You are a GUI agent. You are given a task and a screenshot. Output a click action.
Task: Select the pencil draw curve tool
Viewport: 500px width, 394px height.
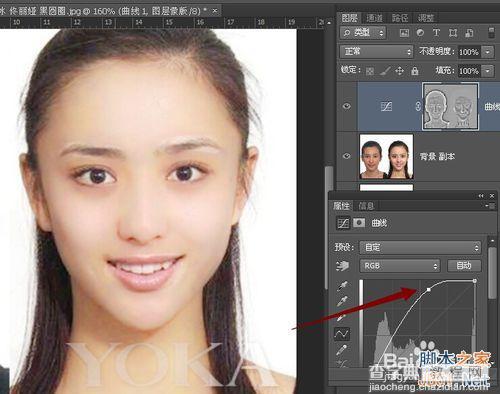point(342,350)
